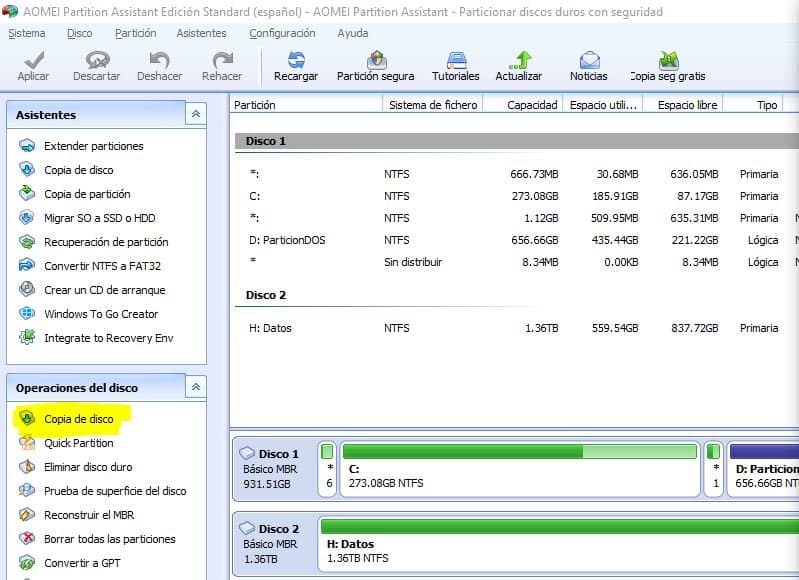Select the 1.12GB NTFS partition row
Image resolution: width=799 pixels, height=580 pixels.
click(517, 218)
